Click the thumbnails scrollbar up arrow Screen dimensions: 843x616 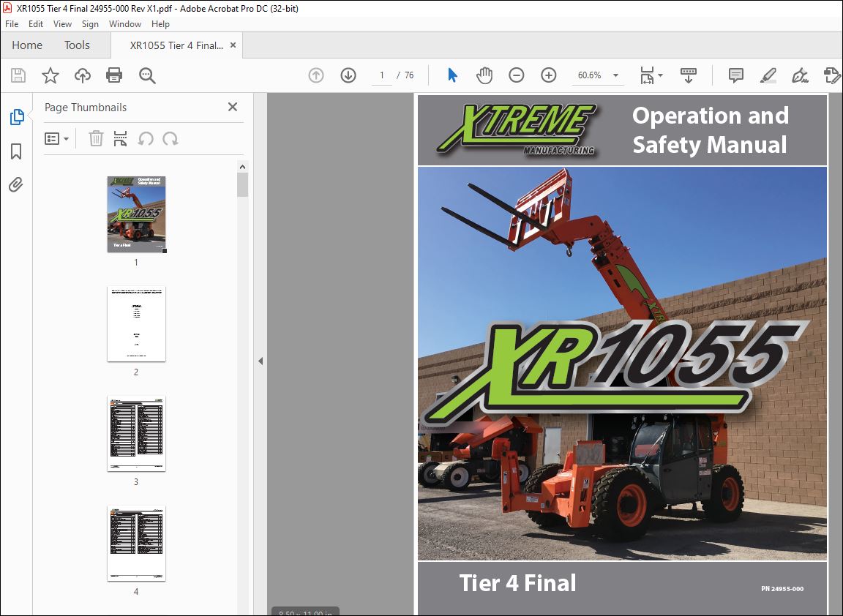point(242,167)
